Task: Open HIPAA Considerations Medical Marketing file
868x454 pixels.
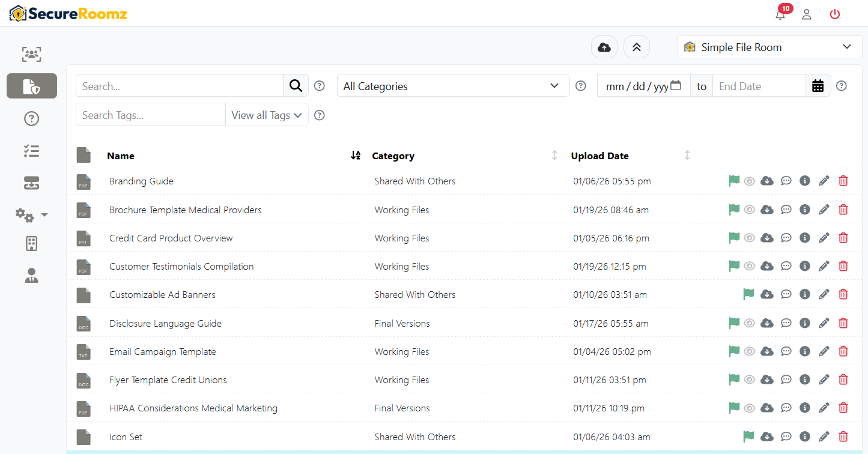Action: [193, 408]
